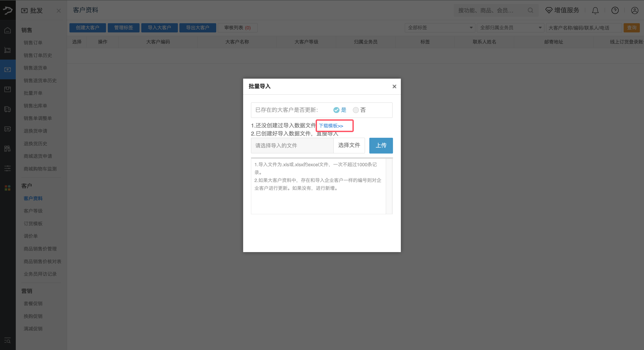Open the account avatar icon
Screen dimensions: 644x350
click(x=635, y=11)
